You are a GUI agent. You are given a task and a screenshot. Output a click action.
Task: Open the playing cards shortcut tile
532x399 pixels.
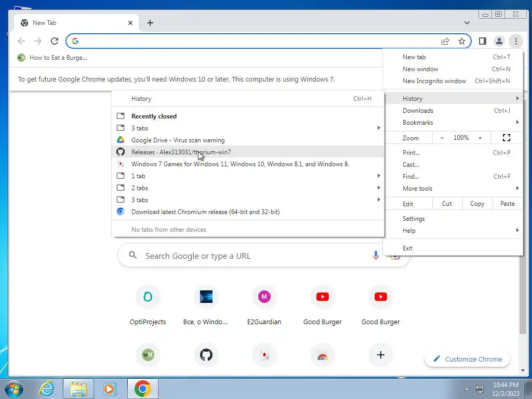264,355
